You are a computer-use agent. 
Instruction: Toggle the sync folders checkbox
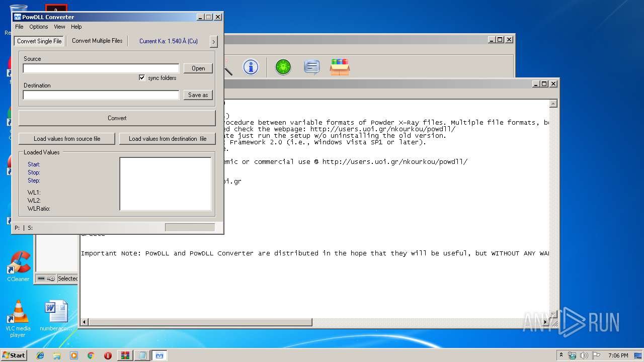pos(142,78)
